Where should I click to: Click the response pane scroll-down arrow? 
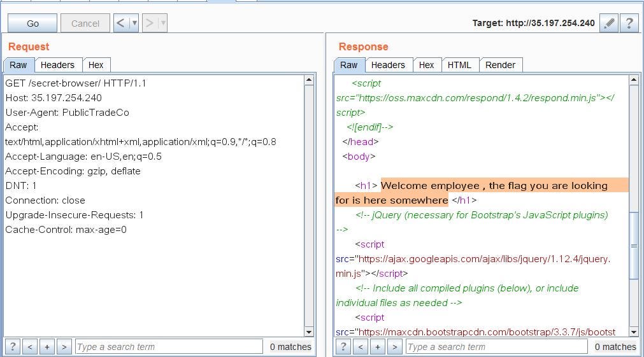[634, 332]
